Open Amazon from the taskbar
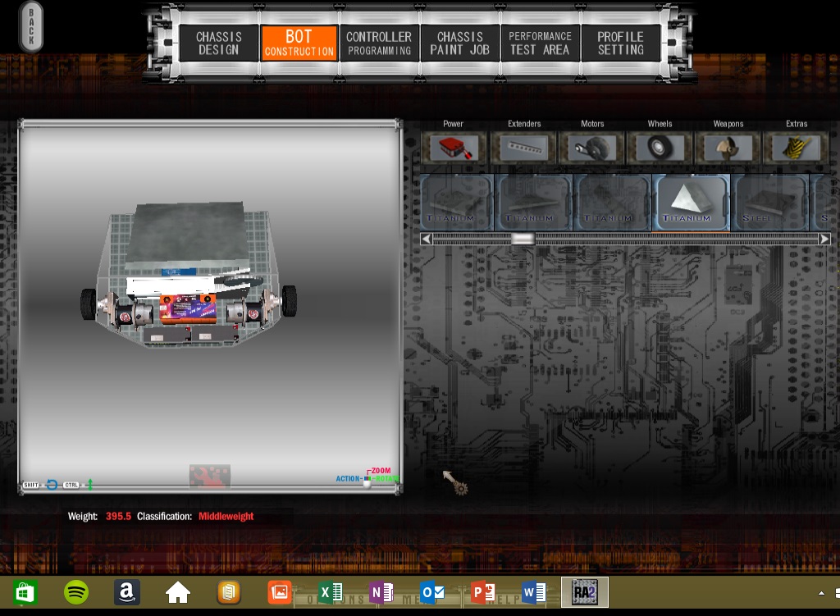840x616 pixels. tap(127, 592)
